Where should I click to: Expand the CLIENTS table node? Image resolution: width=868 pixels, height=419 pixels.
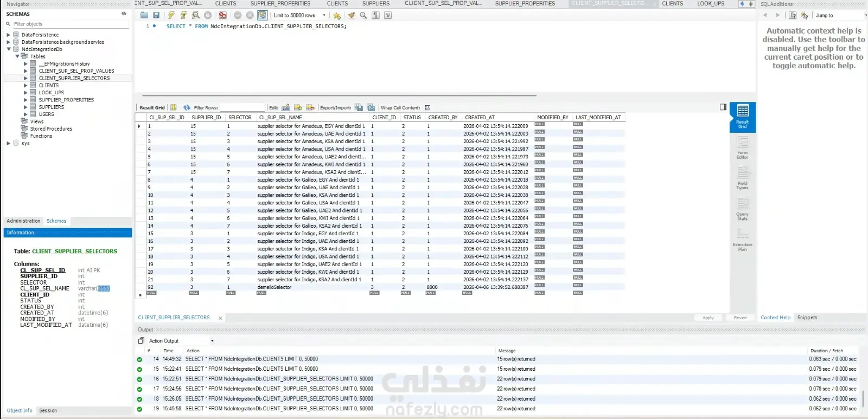(x=25, y=85)
